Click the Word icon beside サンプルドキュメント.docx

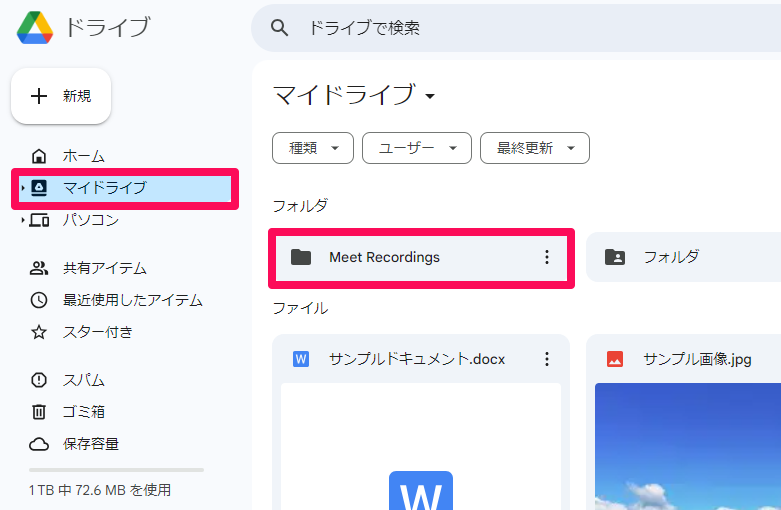[x=301, y=359]
